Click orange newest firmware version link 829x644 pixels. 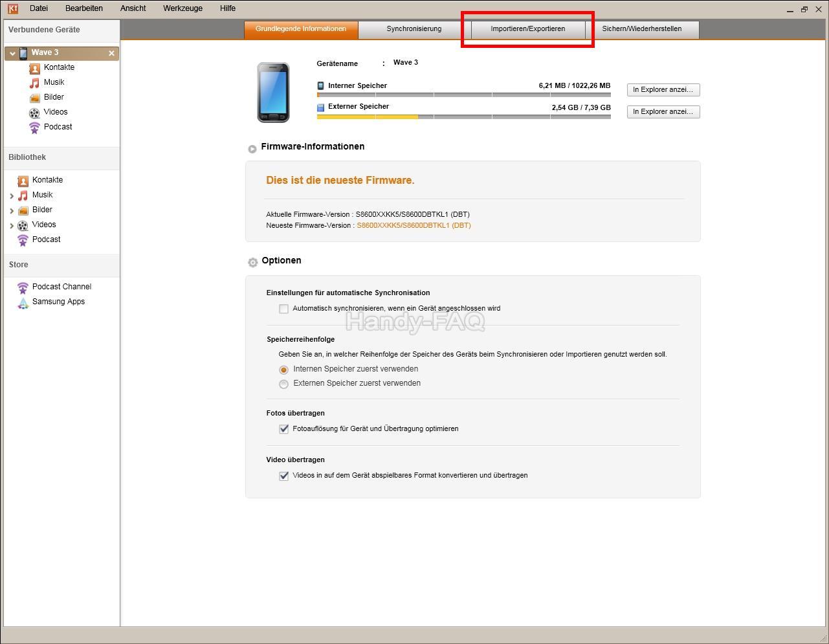(414, 226)
